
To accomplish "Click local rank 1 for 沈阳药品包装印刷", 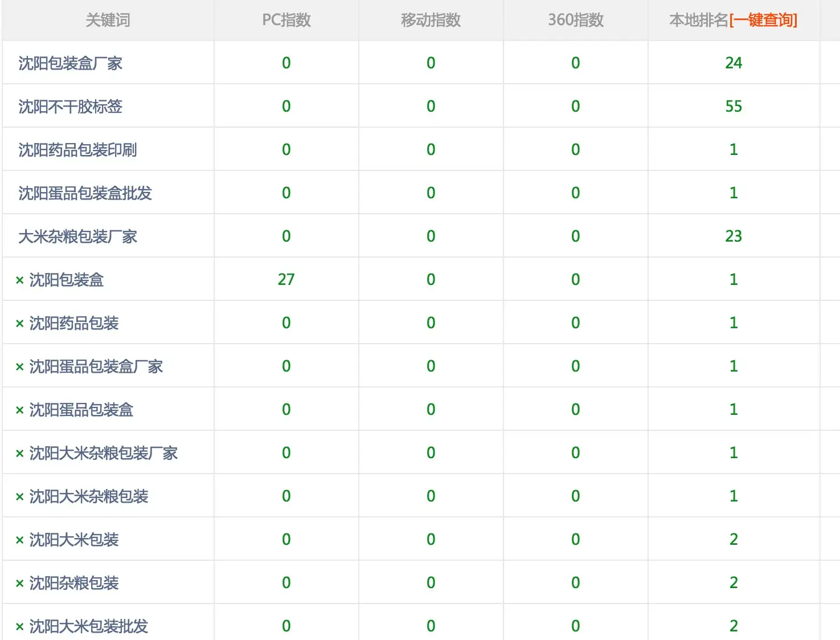I will [734, 149].
